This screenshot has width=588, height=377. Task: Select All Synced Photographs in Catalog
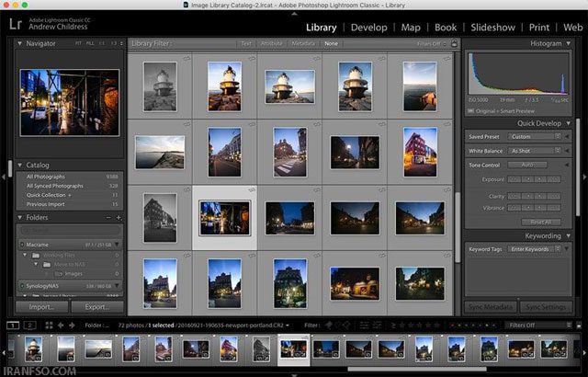click(x=72, y=186)
